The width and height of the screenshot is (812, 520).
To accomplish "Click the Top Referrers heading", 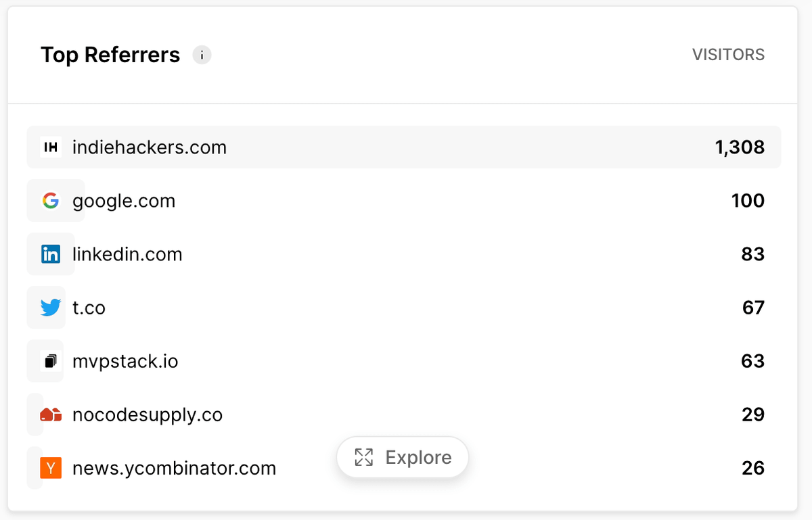I will 110,55.
